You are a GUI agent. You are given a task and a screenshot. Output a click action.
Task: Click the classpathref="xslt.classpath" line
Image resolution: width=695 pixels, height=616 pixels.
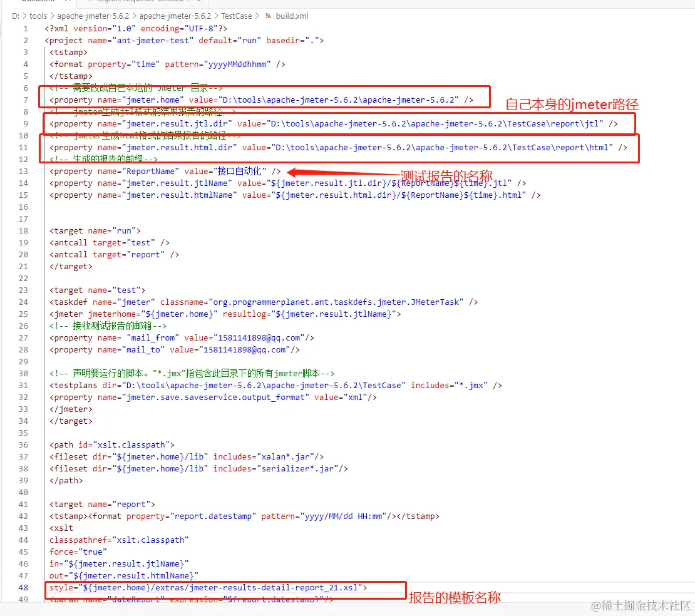[x=119, y=540]
